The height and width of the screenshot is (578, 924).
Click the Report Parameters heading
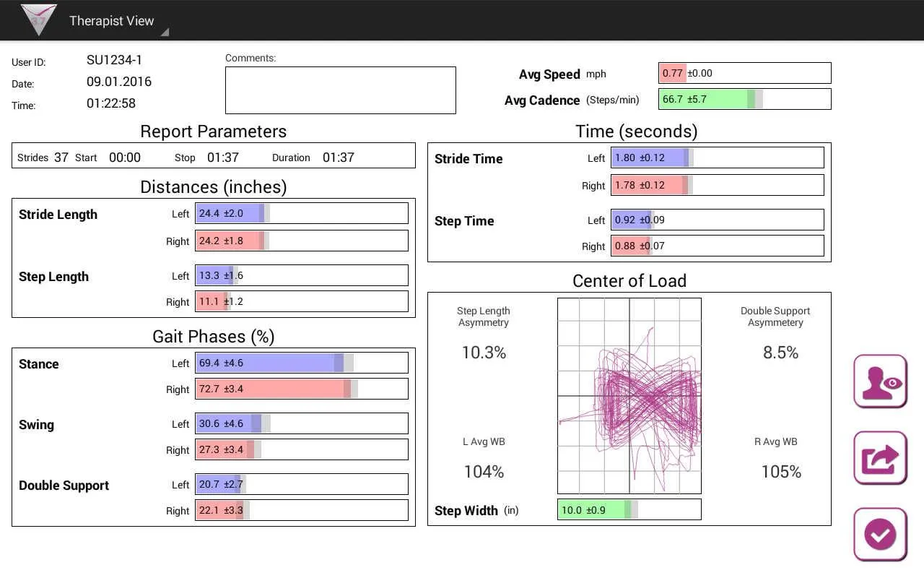[214, 131]
